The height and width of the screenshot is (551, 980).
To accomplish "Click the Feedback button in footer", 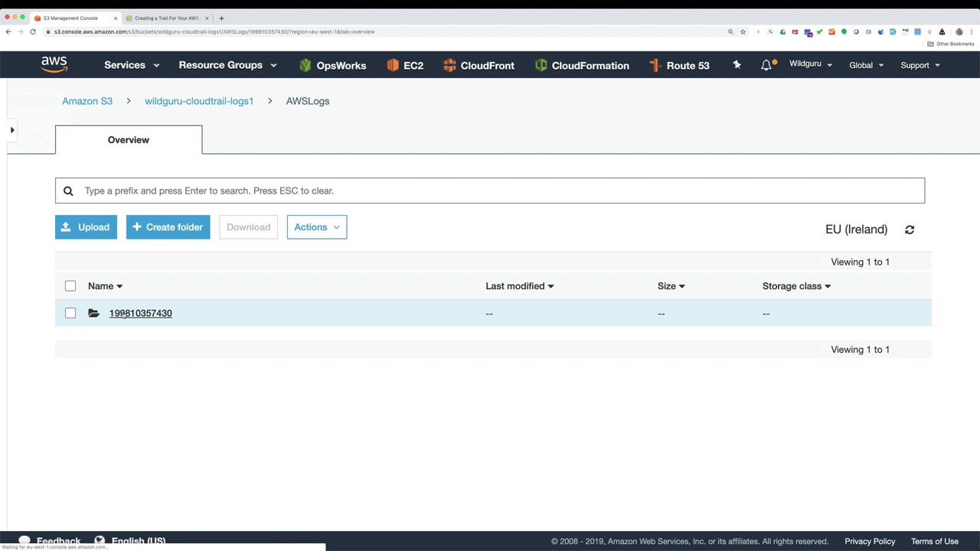I will click(50, 541).
